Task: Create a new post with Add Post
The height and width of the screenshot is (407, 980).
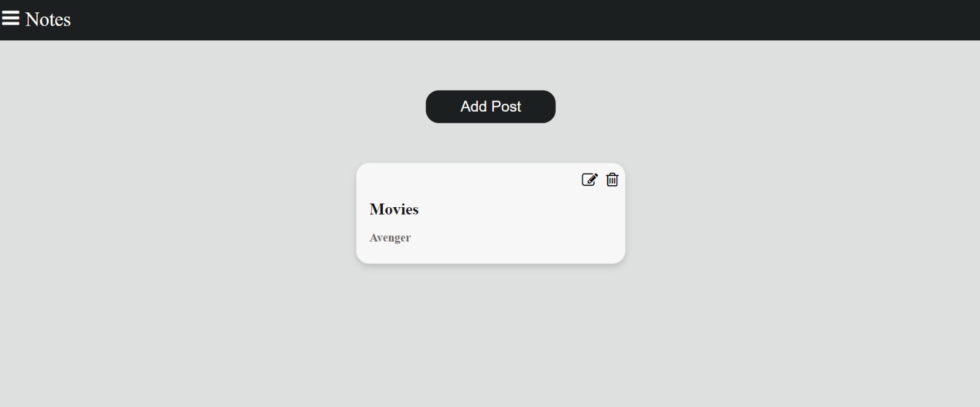Action: pos(491,107)
